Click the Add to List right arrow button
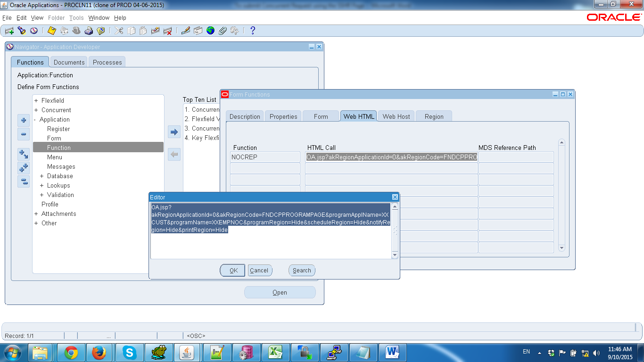Image resolution: width=644 pixels, height=362 pixels. point(174,132)
